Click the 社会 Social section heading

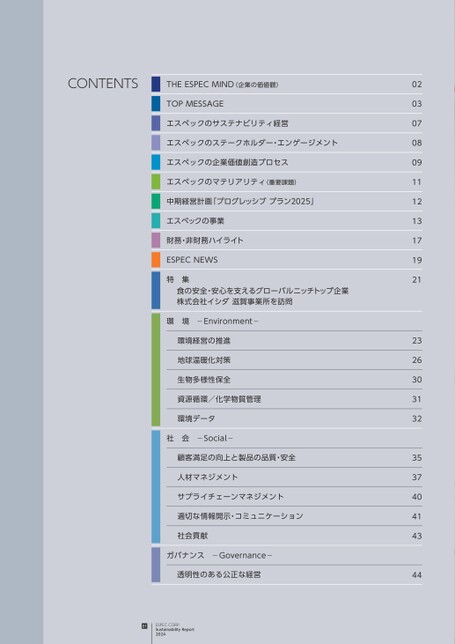tap(200, 438)
